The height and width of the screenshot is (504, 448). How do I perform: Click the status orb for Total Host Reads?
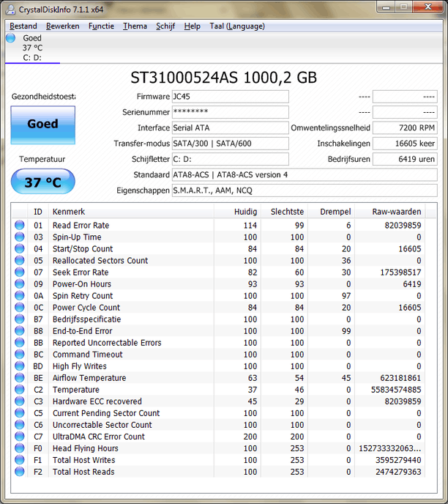[20, 472]
